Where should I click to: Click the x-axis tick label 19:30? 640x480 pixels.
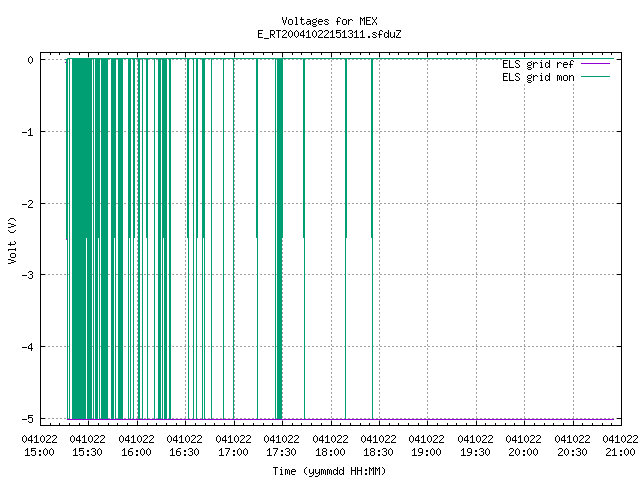click(476, 452)
